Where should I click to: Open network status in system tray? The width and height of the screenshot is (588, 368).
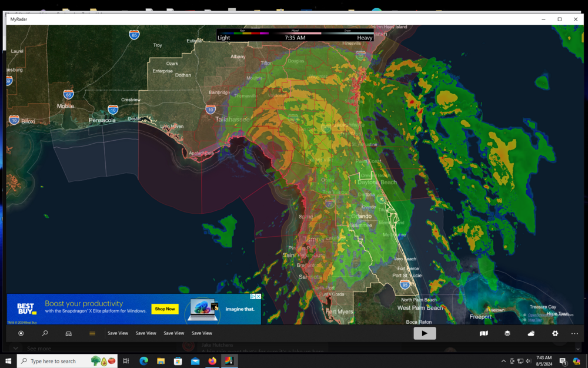pos(520,362)
